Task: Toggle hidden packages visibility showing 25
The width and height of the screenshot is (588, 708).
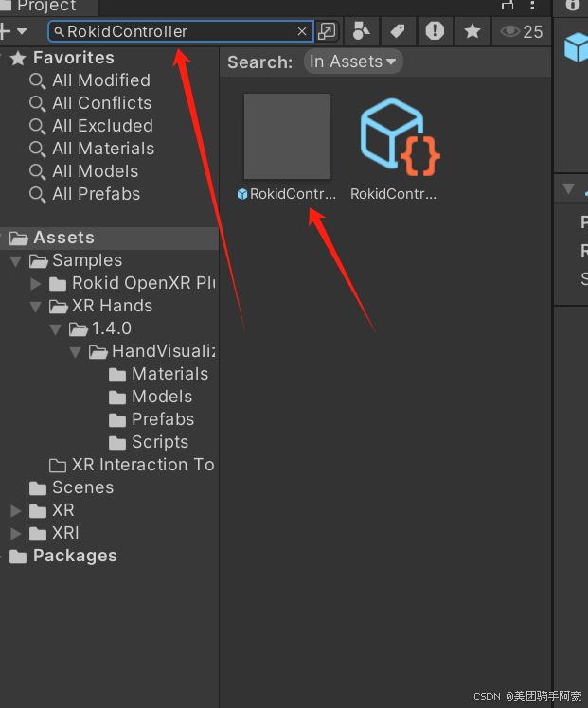Action: [x=521, y=31]
